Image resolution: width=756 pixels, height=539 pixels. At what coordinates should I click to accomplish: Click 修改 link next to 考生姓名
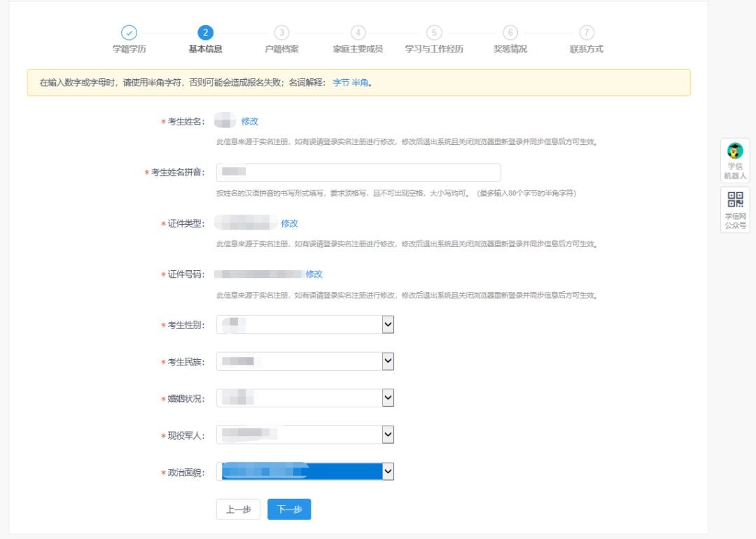pyautogui.click(x=250, y=121)
